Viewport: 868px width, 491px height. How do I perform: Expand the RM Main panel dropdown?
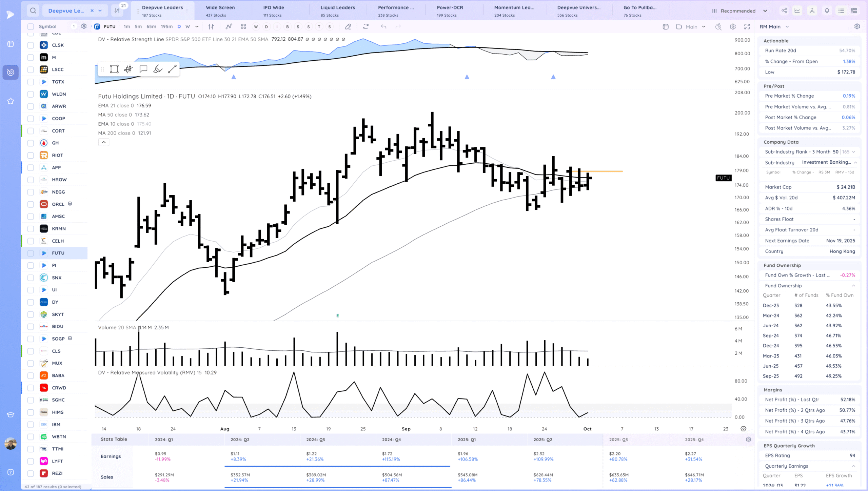[x=787, y=26]
